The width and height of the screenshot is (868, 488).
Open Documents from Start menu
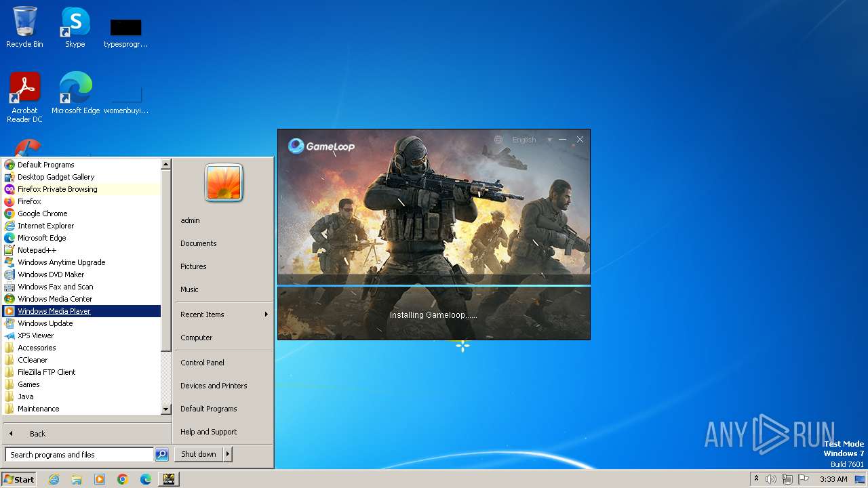223,243
